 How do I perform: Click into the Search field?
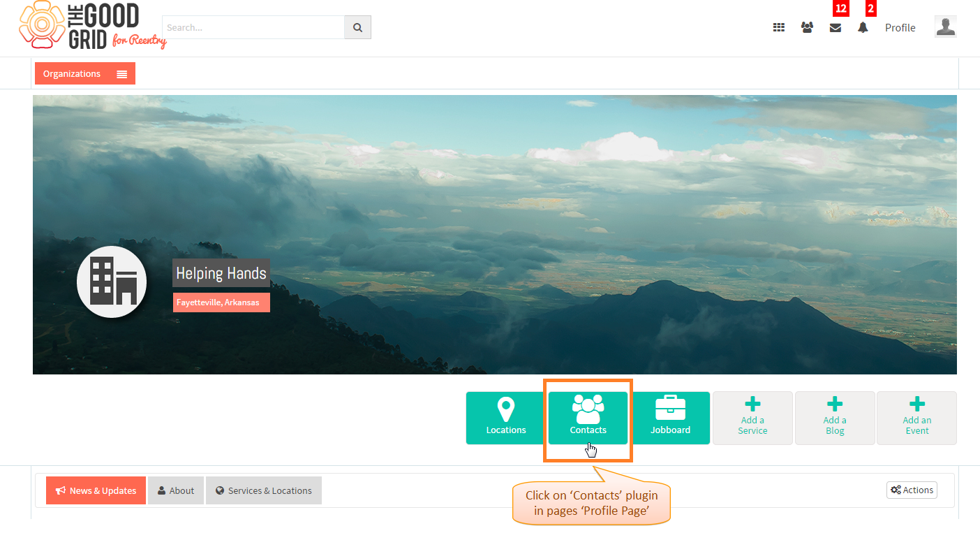pos(253,27)
